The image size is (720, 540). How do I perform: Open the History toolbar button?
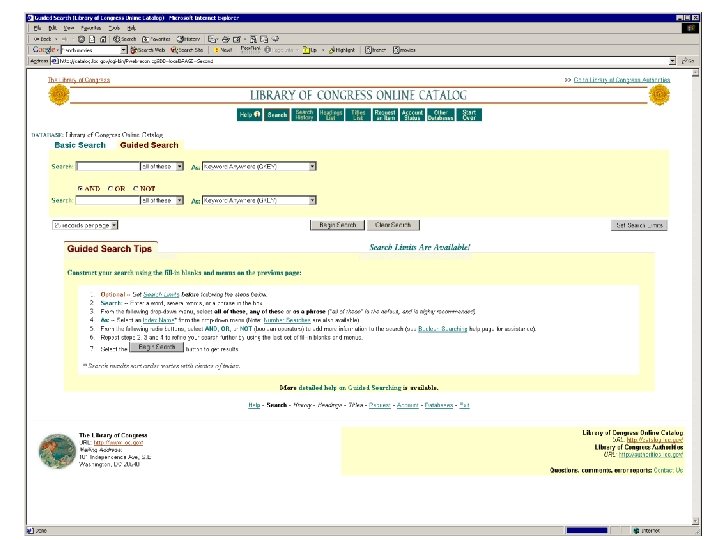coord(189,39)
